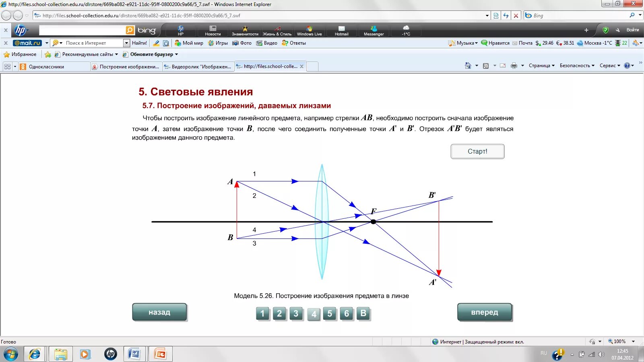Open Windows Start button
The width and height of the screenshot is (644, 362).
click(11, 354)
